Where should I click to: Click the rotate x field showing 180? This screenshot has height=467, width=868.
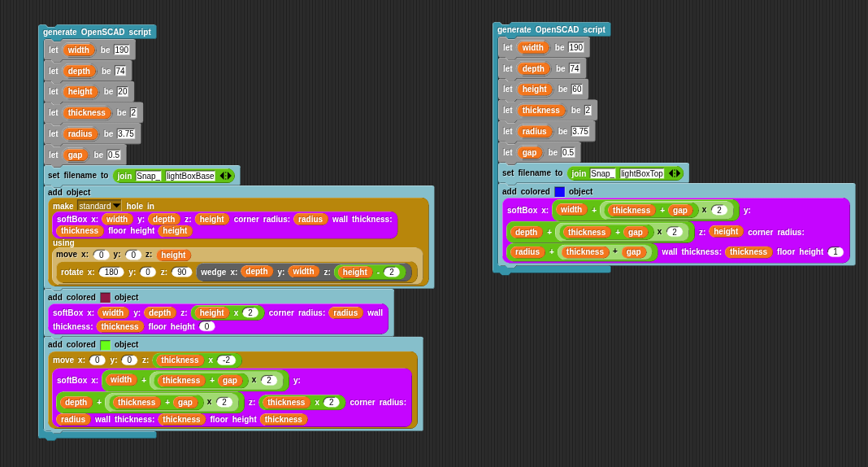click(x=111, y=272)
